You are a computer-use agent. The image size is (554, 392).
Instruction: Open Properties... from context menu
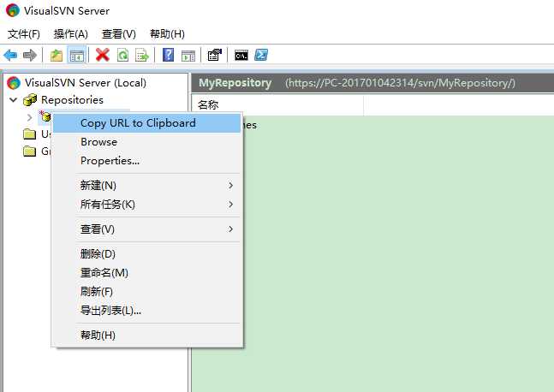147,161
